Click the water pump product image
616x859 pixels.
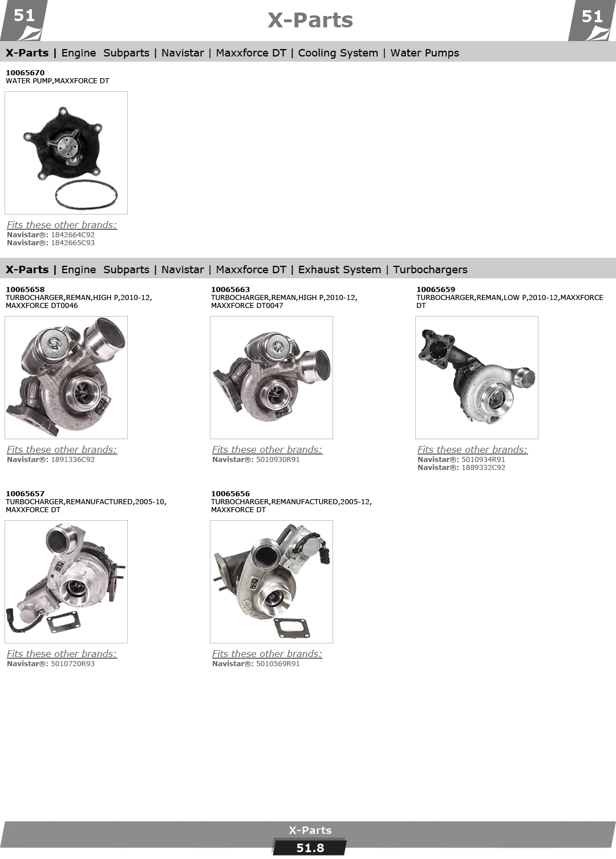click(66, 153)
